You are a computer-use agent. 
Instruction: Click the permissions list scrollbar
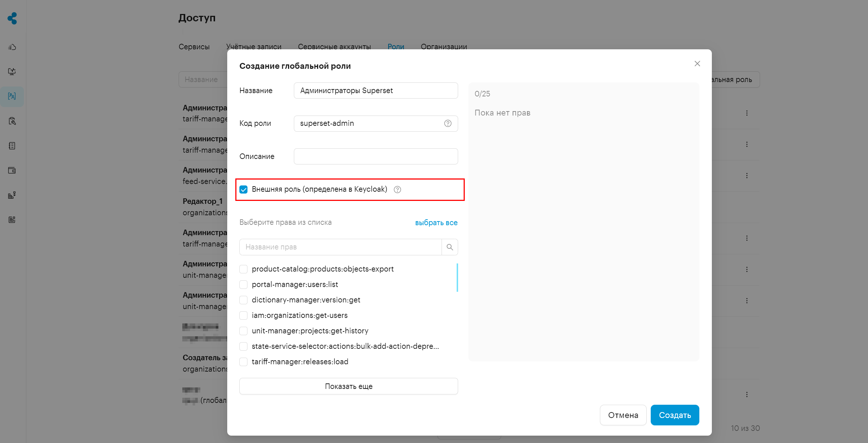457,277
